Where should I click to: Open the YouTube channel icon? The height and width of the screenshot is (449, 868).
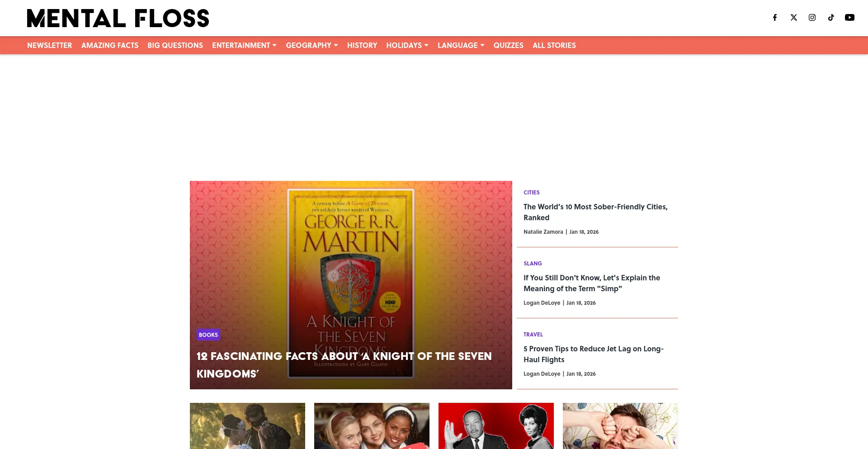click(x=849, y=18)
